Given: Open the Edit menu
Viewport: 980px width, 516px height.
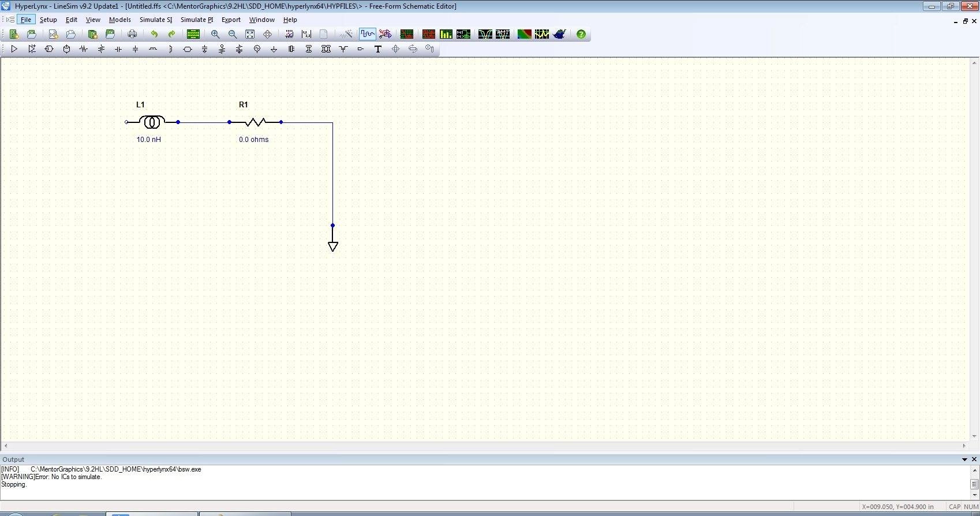Looking at the screenshot, I should [72, 20].
